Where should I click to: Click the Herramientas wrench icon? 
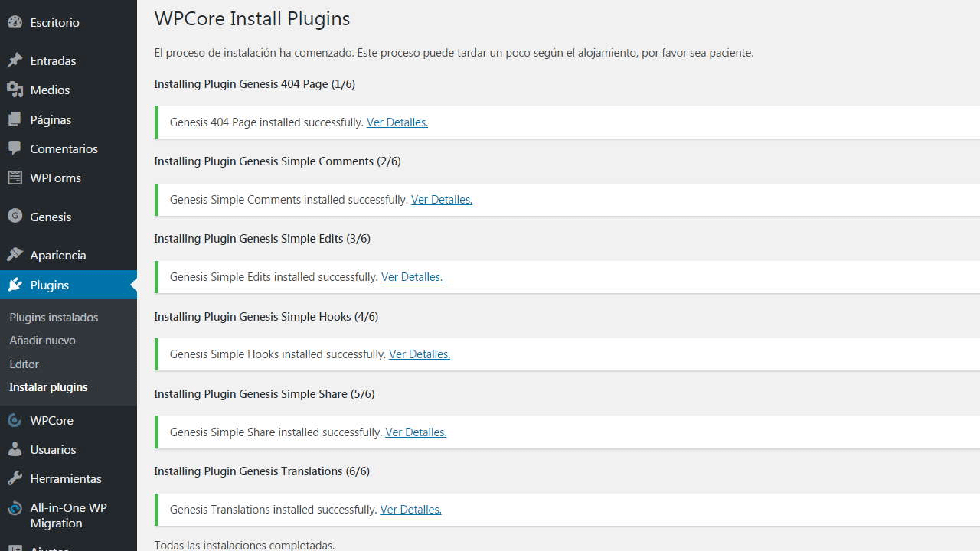click(x=15, y=478)
